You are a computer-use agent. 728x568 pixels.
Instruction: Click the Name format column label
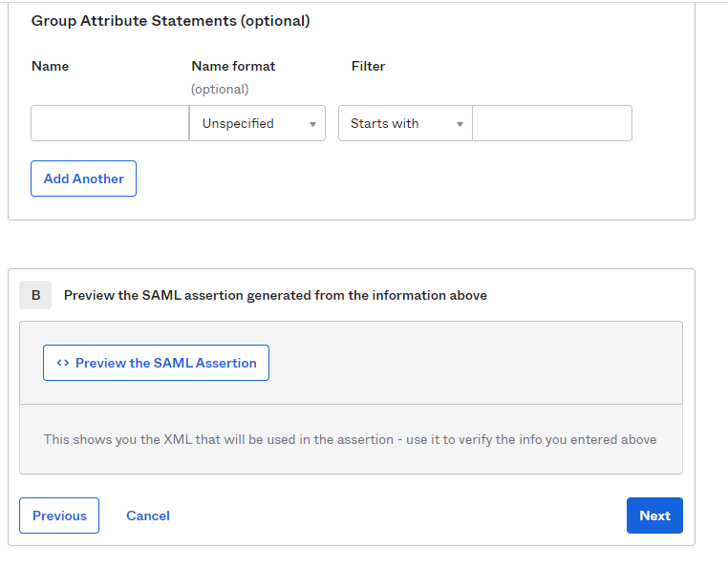pos(233,67)
